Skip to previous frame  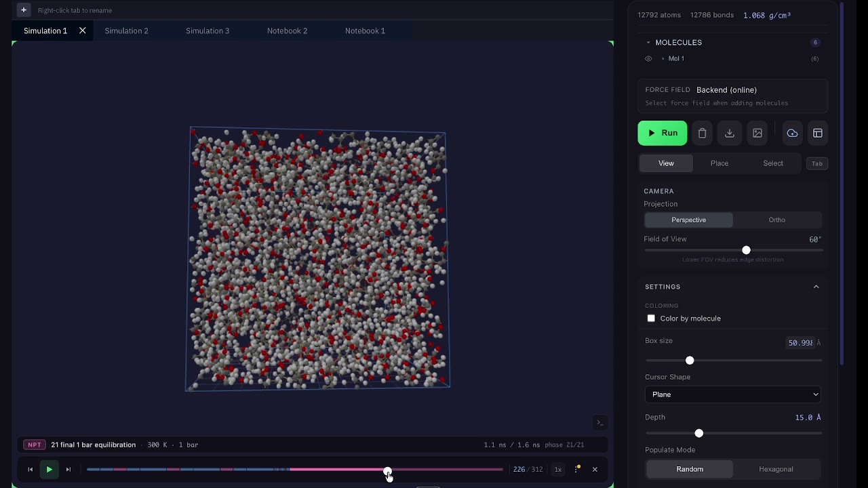tap(30, 469)
